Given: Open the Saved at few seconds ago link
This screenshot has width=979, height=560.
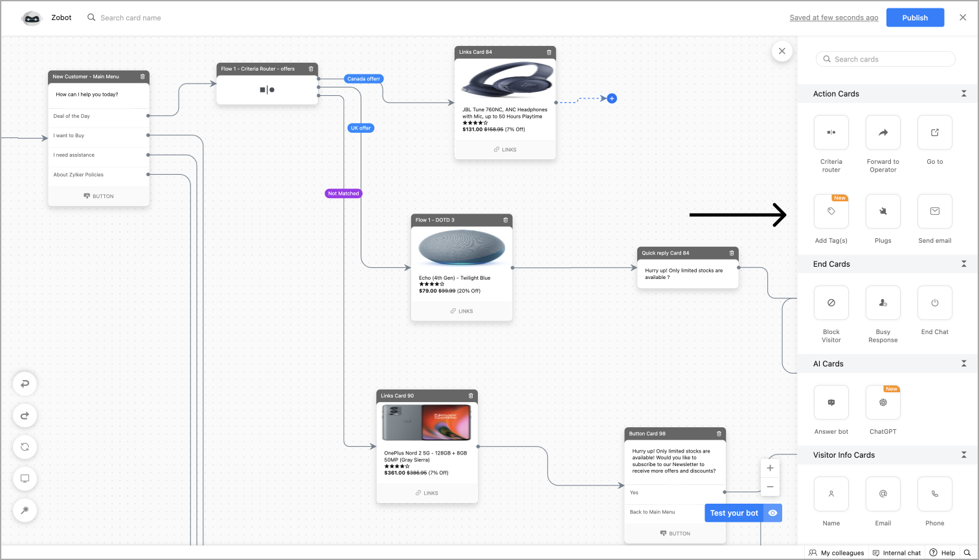Looking at the screenshot, I should click(834, 17).
